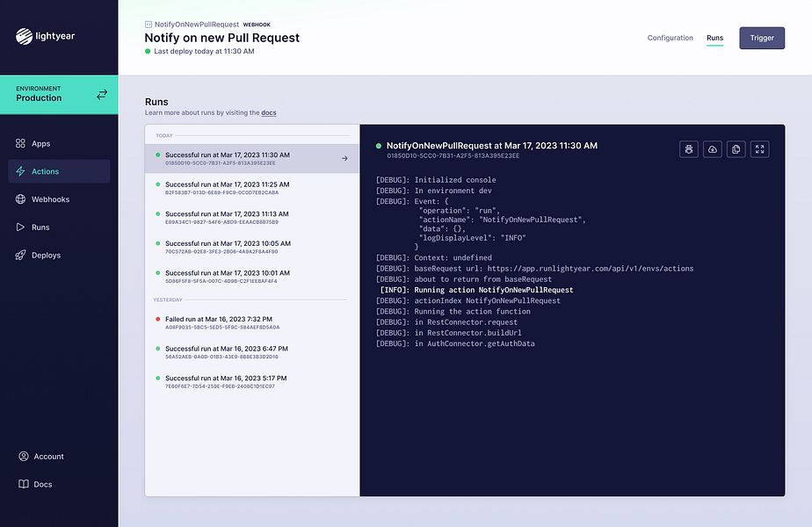The height and width of the screenshot is (527, 812).
Task: Open the docs link under Runs
Action: tap(268, 112)
